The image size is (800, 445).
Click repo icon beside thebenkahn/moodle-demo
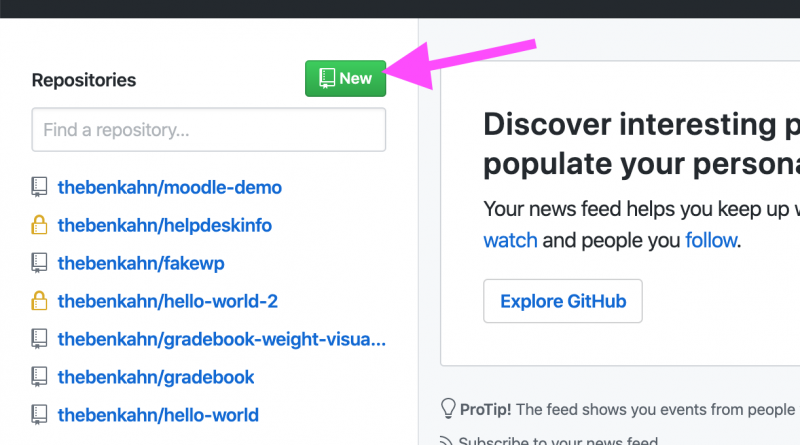[x=39, y=187]
